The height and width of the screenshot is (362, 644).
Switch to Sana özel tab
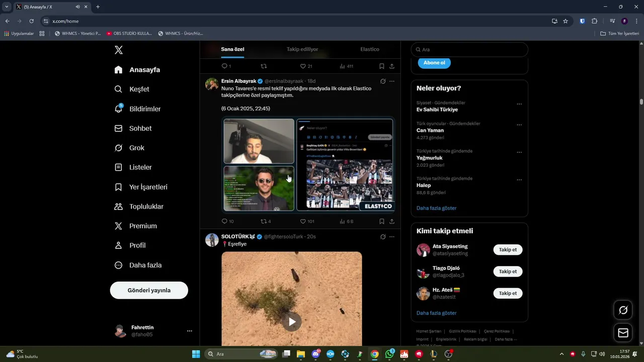click(x=232, y=49)
